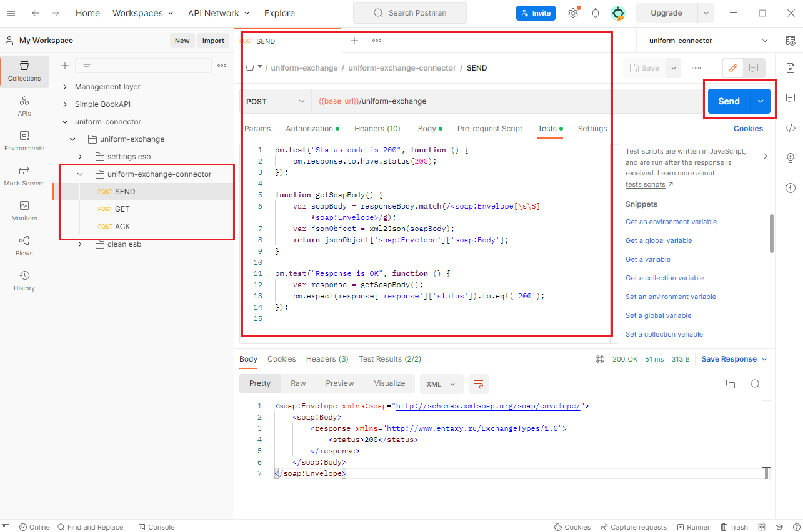Toggle the line wrap icon in the response
Screen dimensions: 803x532
(479, 383)
